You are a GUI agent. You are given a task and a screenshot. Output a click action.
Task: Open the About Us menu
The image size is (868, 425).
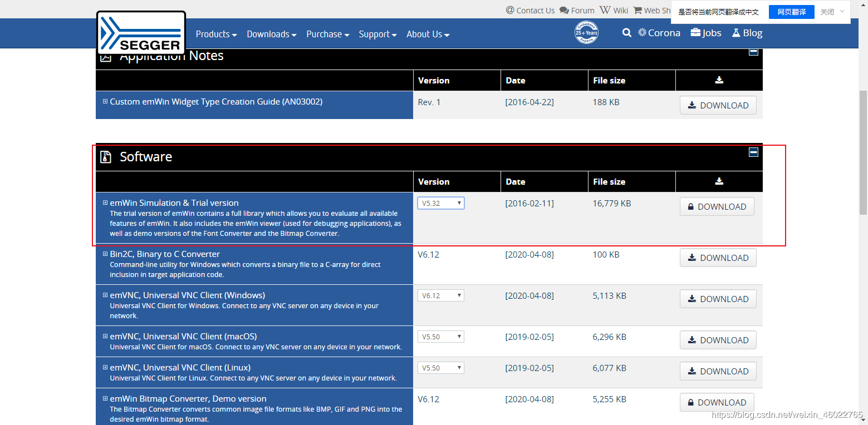[428, 34]
